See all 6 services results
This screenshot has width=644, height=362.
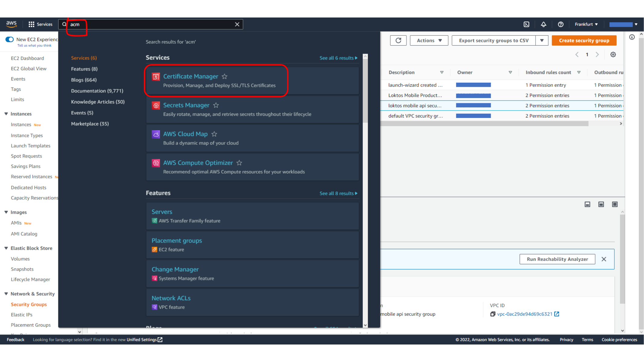338,58
